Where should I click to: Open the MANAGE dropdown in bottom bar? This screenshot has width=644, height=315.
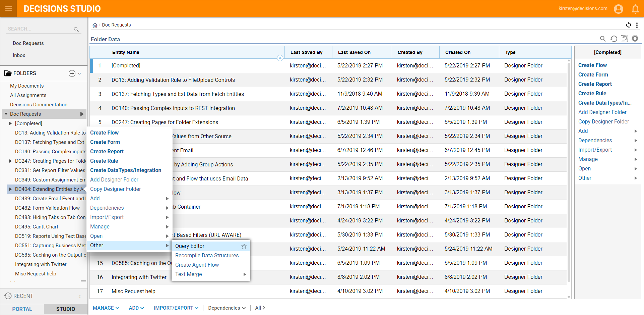coord(106,308)
